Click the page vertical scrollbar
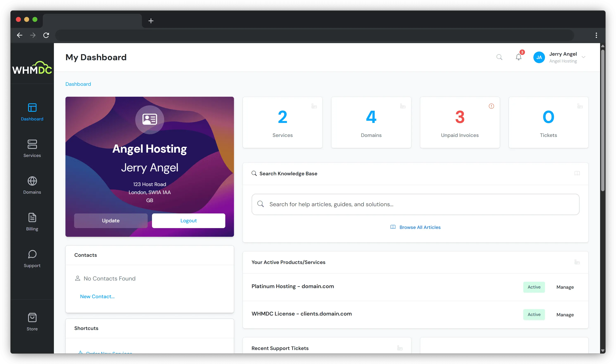This screenshot has width=616, height=364. click(603, 120)
